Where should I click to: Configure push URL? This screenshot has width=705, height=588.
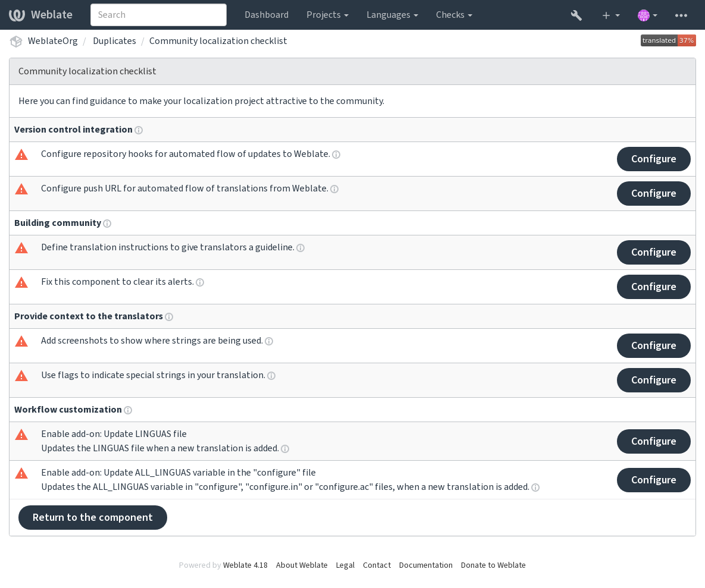[653, 194]
